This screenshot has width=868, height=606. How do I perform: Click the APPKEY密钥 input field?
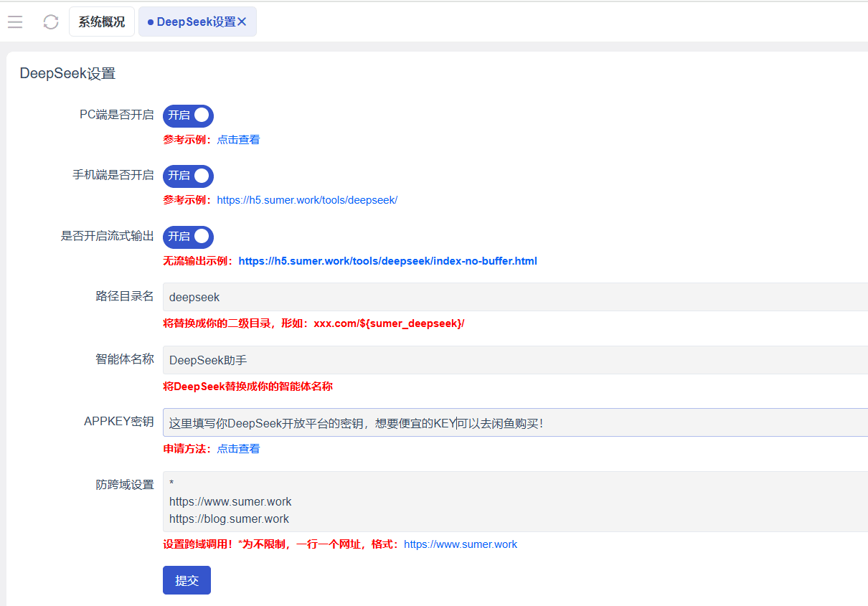point(515,422)
